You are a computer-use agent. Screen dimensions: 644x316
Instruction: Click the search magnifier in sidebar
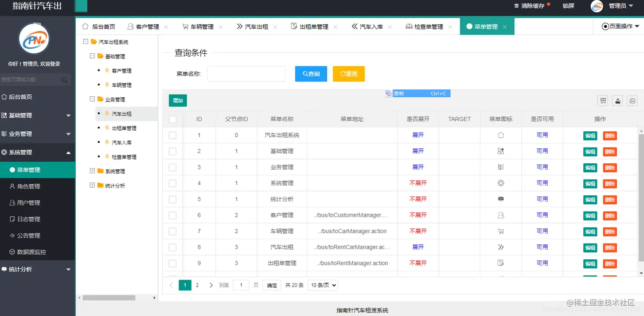[x=64, y=80]
